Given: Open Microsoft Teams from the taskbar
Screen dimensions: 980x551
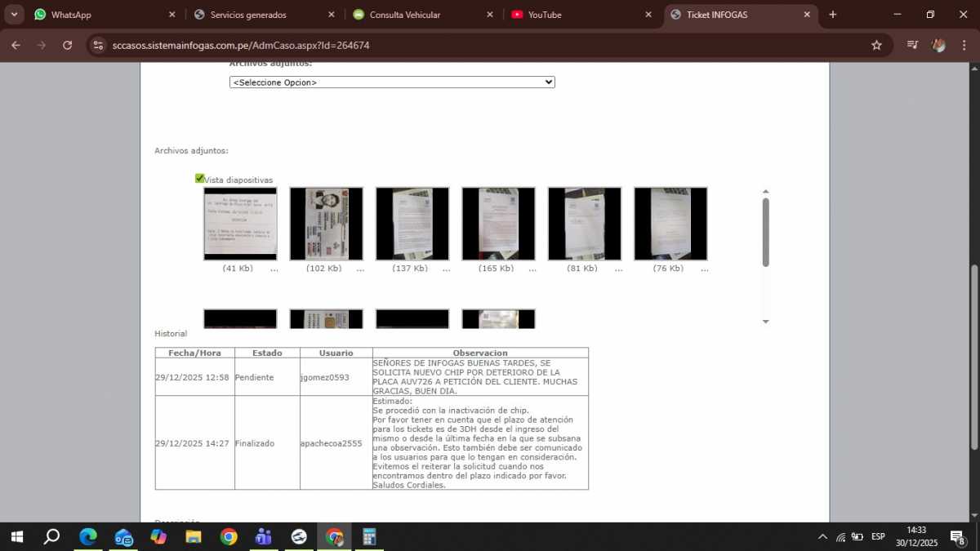Looking at the screenshot, I should (263, 536).
